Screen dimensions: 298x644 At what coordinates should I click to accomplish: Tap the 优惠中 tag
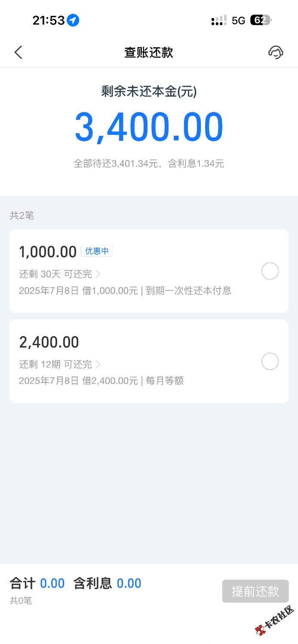97,251
